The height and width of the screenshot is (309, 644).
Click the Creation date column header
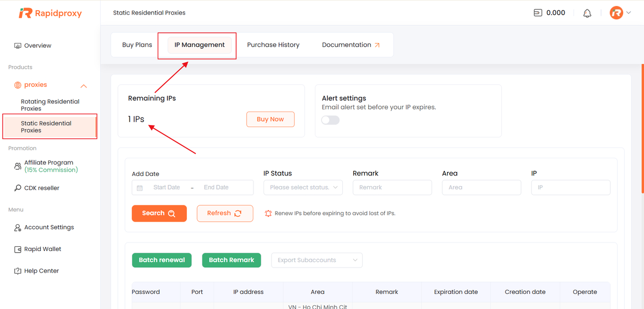point(525,292)
